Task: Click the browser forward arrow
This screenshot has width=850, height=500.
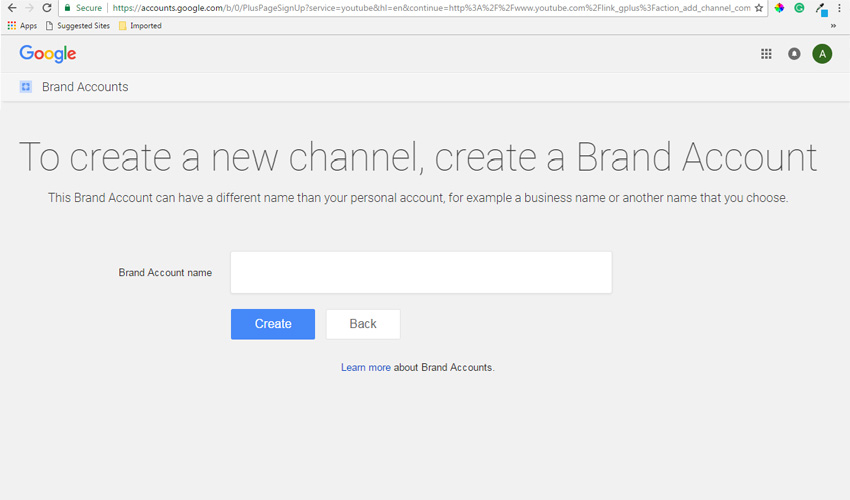Action: [x=29, y=8]
